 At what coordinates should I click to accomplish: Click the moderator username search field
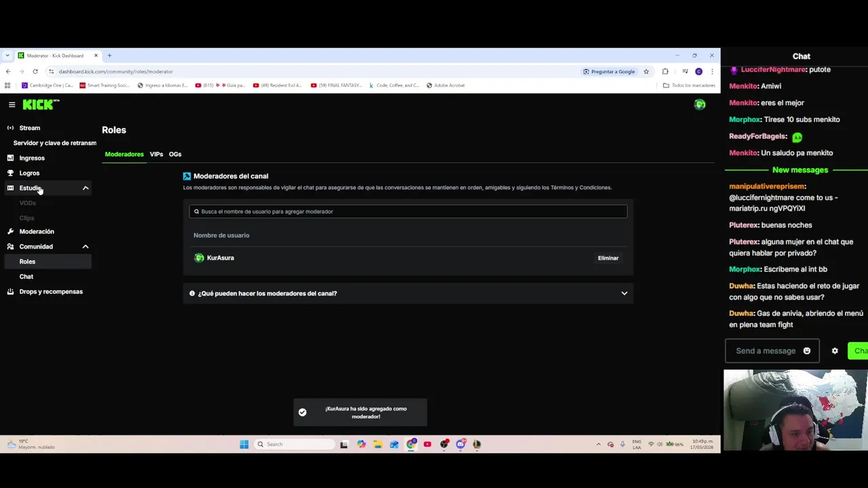tap(408, 211)
